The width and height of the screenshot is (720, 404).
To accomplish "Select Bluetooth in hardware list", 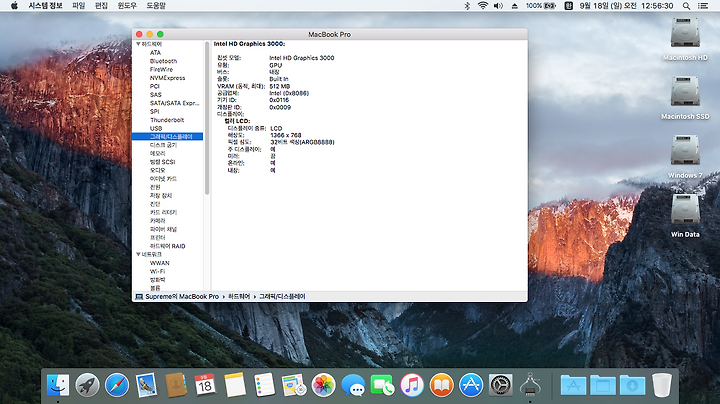I will (163, 61).
